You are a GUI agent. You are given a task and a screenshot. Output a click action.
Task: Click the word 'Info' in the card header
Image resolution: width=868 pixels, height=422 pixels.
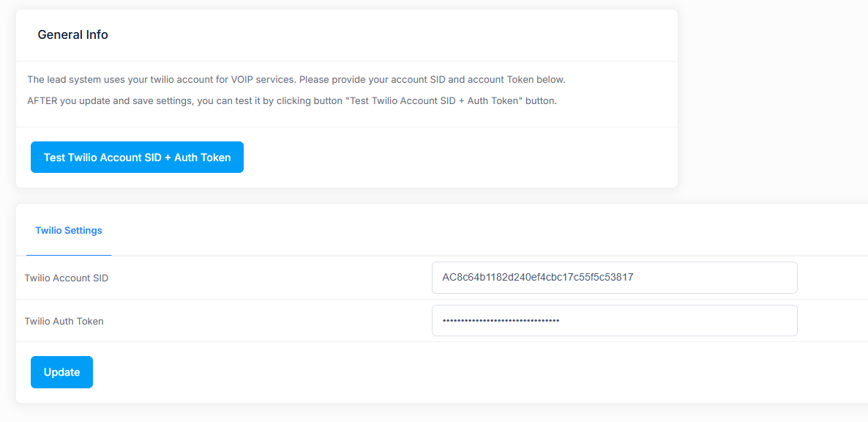pos(97,34)
